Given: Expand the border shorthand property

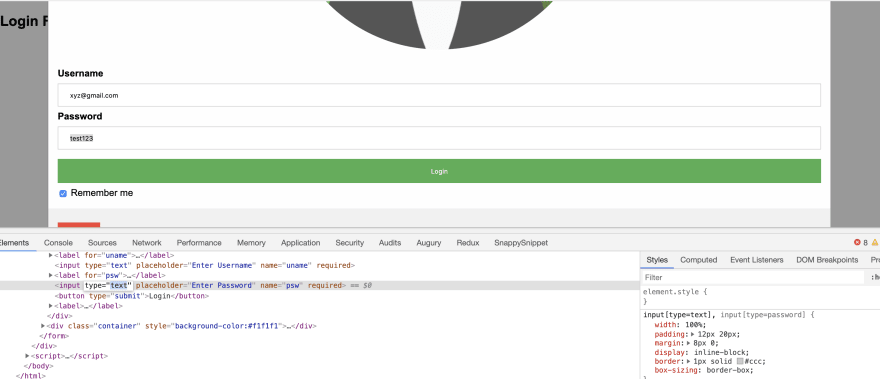Looking at the screenshot, I should [689, 361].
